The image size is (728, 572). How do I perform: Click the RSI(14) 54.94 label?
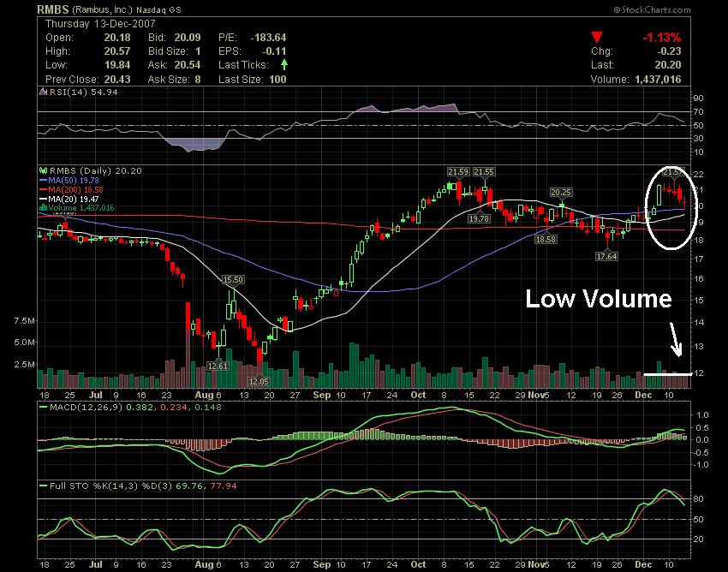[84, 92]
